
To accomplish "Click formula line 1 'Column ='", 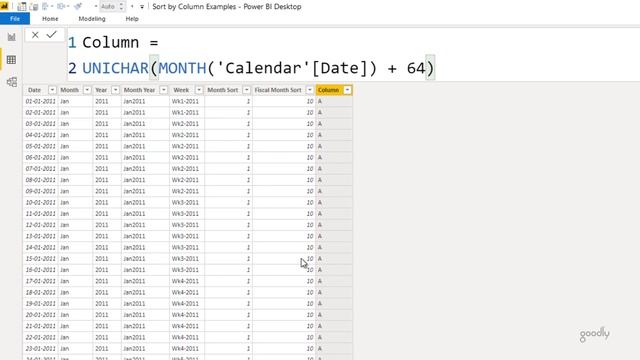I will (x=120, y=42).
